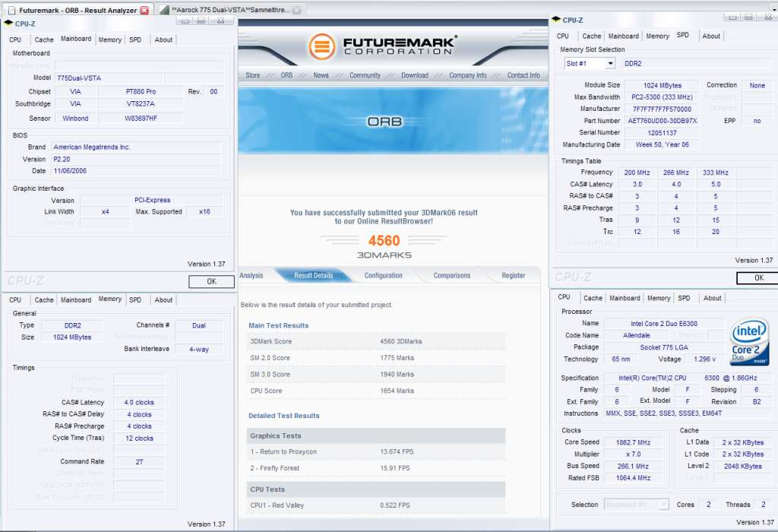The width and height of the screenshot is (778, 532).
Task: Open SPD tab in the Mainboard CPU-Z window
Action: click(x=135, y=40)
